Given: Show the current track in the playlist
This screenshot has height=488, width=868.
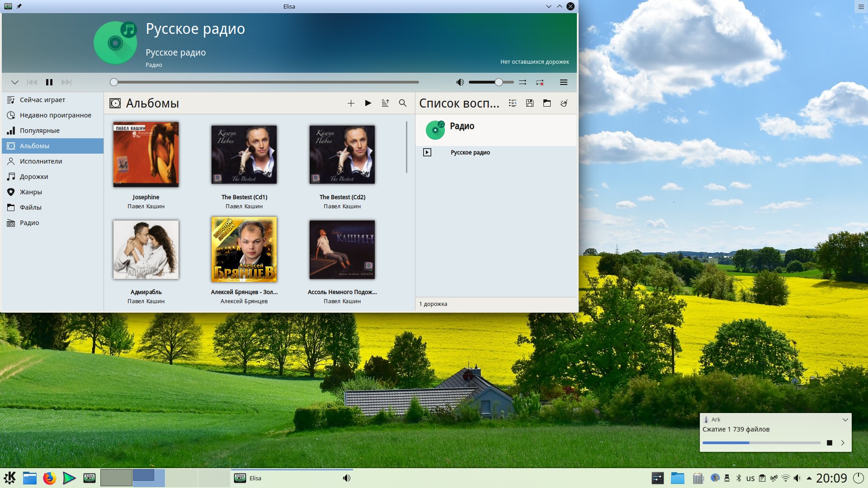Looking at the screenshot, I should pos(513,103).
